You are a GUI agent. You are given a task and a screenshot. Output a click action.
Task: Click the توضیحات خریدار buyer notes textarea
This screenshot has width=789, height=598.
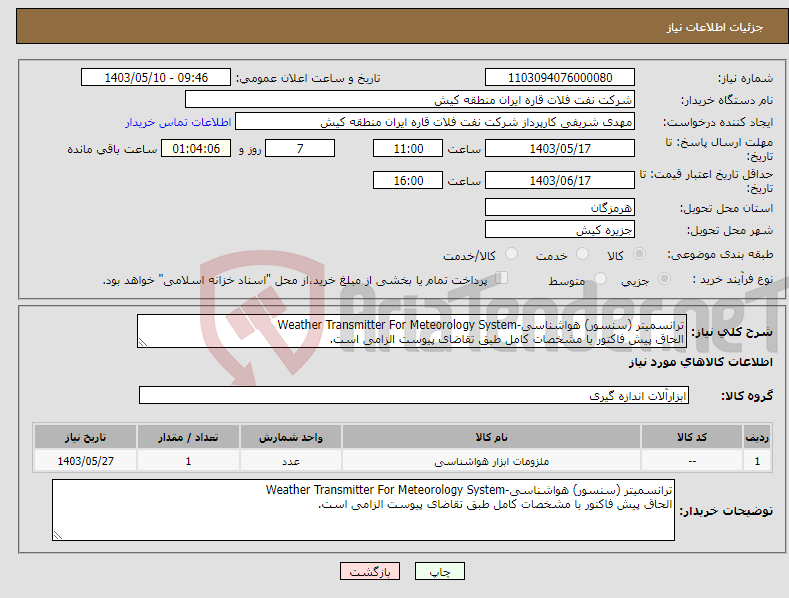coord(363,510)
